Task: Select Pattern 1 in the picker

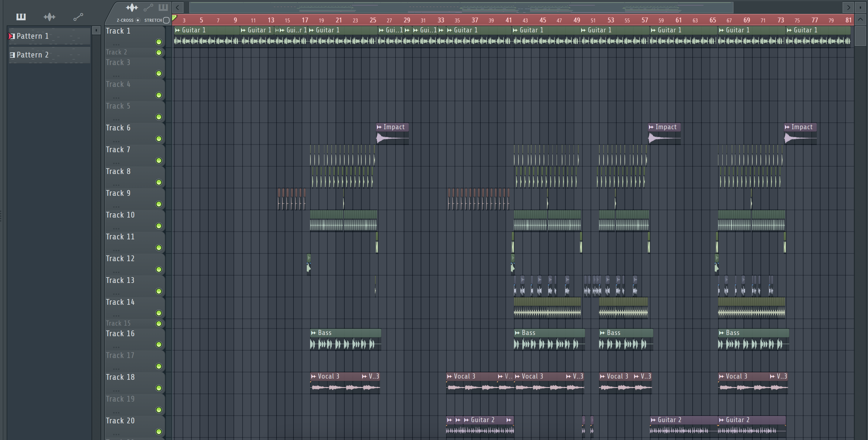Action: pos(49,36)
